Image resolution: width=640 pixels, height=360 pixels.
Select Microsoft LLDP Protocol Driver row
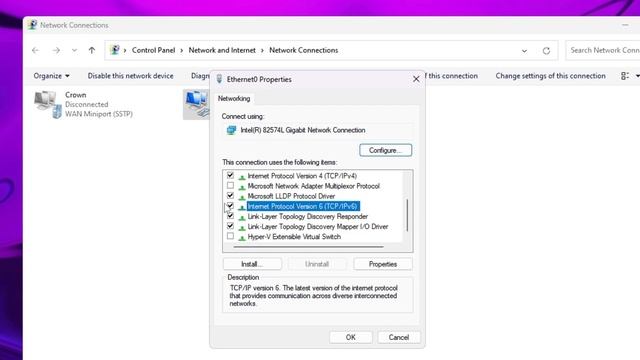(x=291, y=196)
